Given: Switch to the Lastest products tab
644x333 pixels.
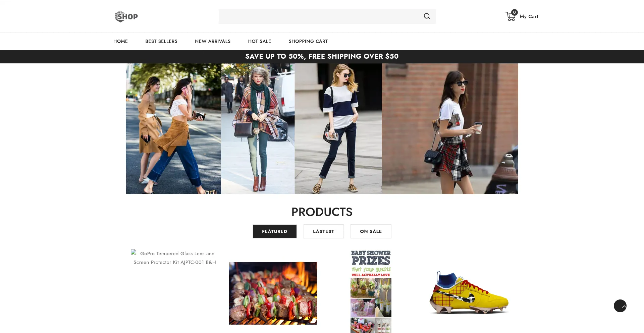Looking at the screenshot, I should (323, 231).
